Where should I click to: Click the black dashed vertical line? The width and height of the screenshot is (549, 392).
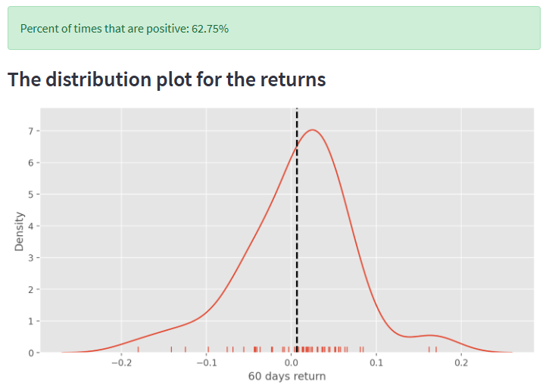(x=297, y=227)
